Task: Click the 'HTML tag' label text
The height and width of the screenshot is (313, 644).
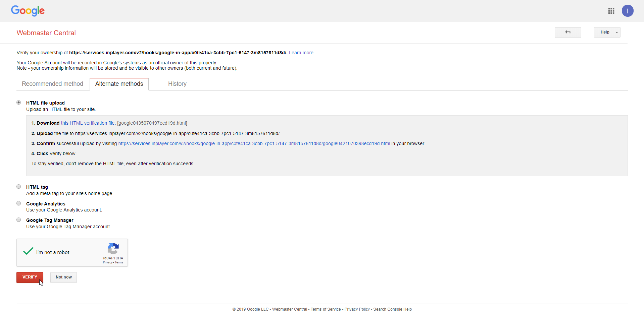Action: click(x=37, y=187)
